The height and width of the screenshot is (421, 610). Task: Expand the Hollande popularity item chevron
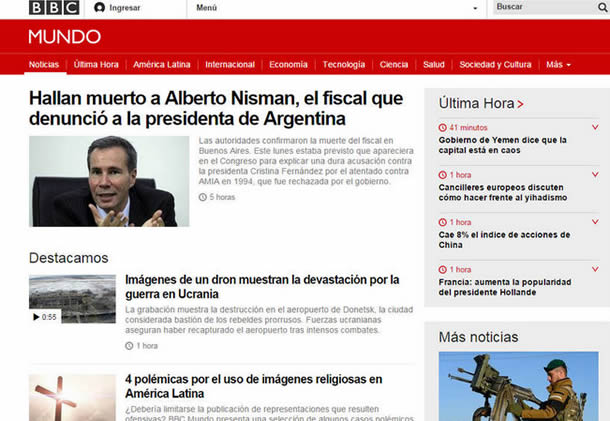(x=595, y=269)
